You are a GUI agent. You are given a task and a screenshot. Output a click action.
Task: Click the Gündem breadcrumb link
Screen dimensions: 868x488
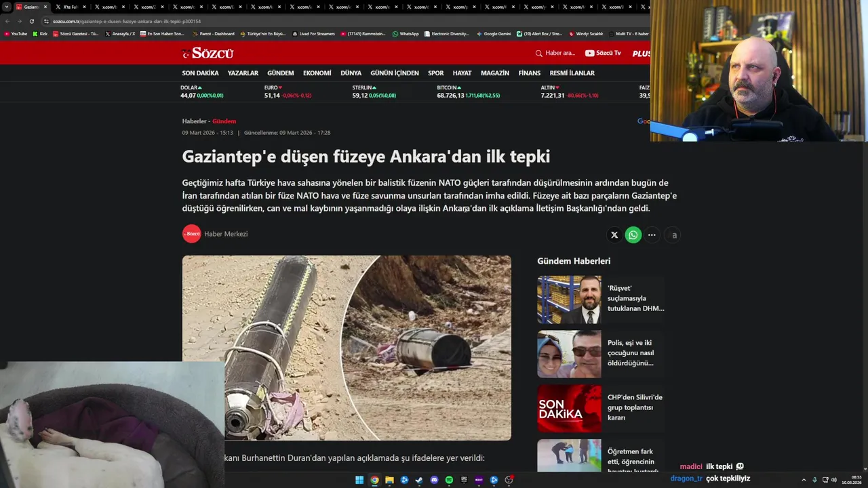224,121
